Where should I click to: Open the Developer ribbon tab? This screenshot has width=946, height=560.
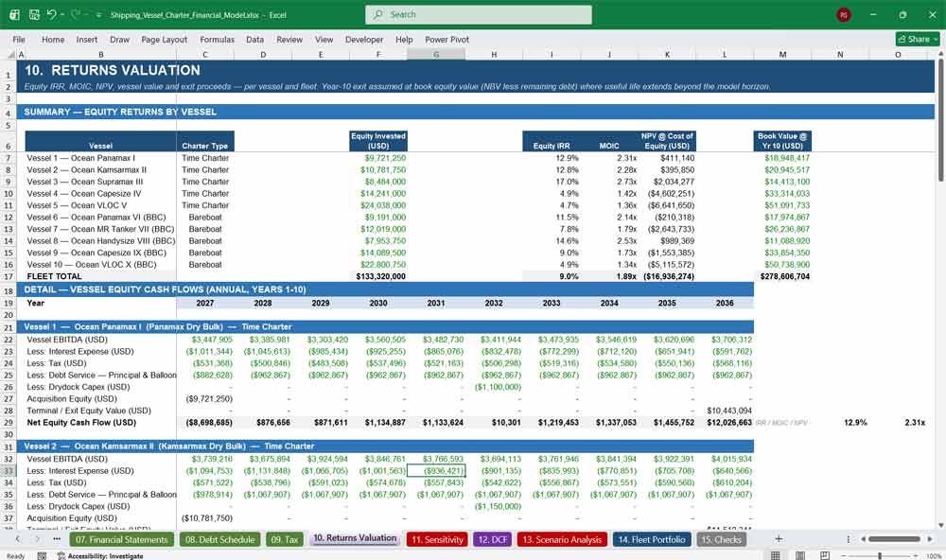pyautogui.click(x=364, y=39)
